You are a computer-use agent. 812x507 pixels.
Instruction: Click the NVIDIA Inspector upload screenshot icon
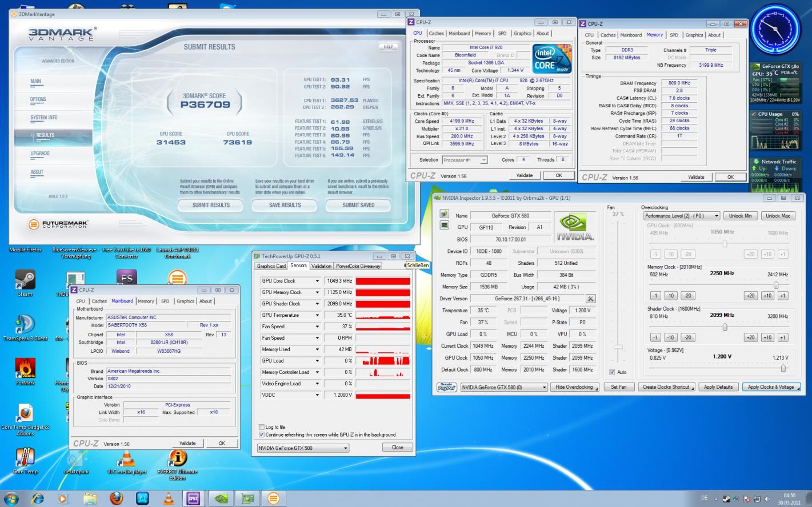pos(444,214)
